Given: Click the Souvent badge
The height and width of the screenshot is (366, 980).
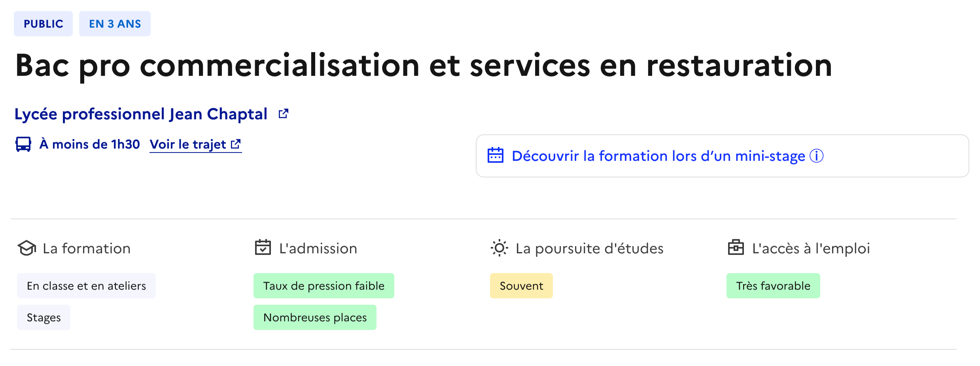Looking at the screenshot, I should [521, 285].
